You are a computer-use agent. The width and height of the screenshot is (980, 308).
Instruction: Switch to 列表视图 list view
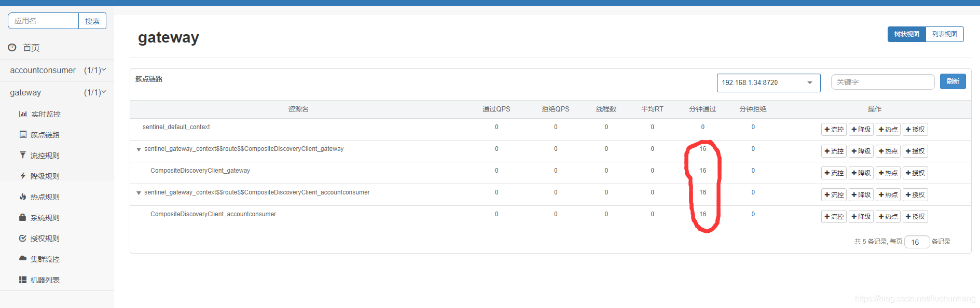(945, 34)
